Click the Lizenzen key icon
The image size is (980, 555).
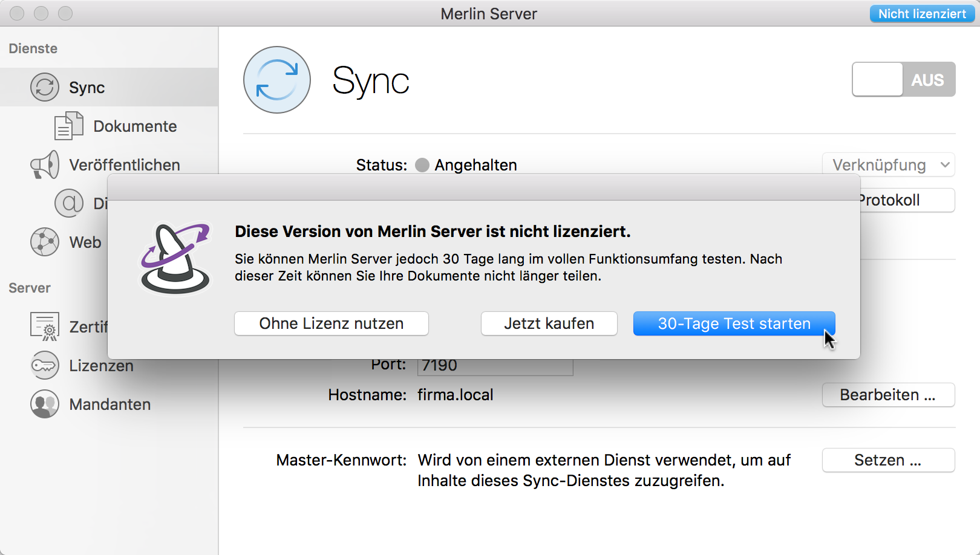45,365
